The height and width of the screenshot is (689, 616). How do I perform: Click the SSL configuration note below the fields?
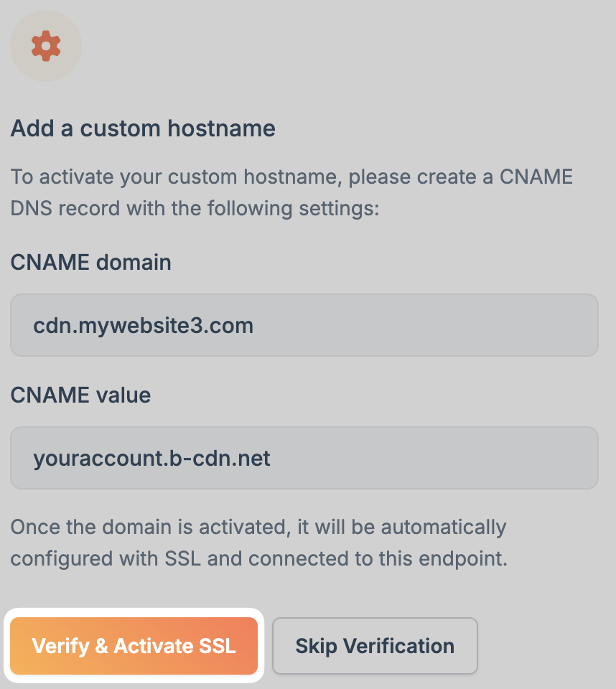pos(287,542)
